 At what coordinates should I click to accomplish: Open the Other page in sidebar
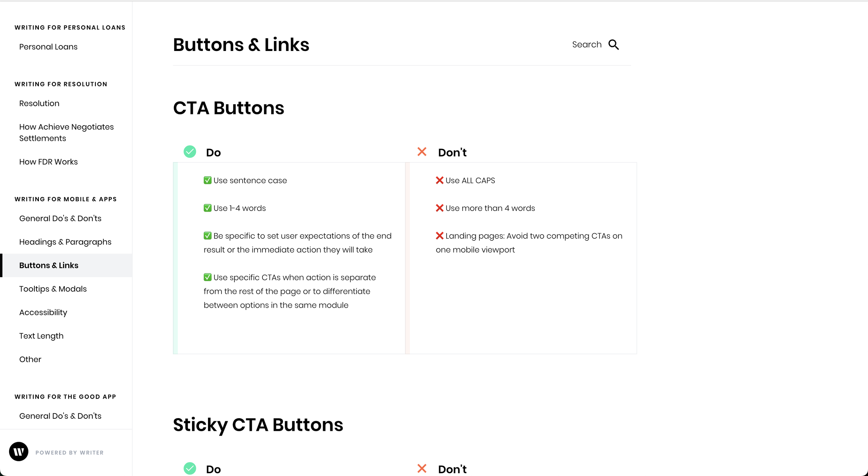pos(30,359)
